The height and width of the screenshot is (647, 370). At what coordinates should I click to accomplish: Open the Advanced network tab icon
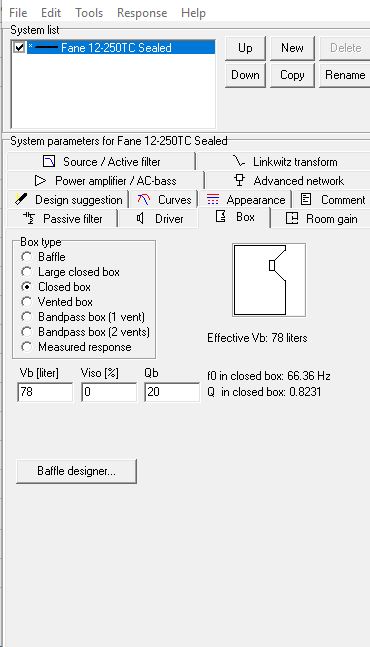(x=239, y=179)
